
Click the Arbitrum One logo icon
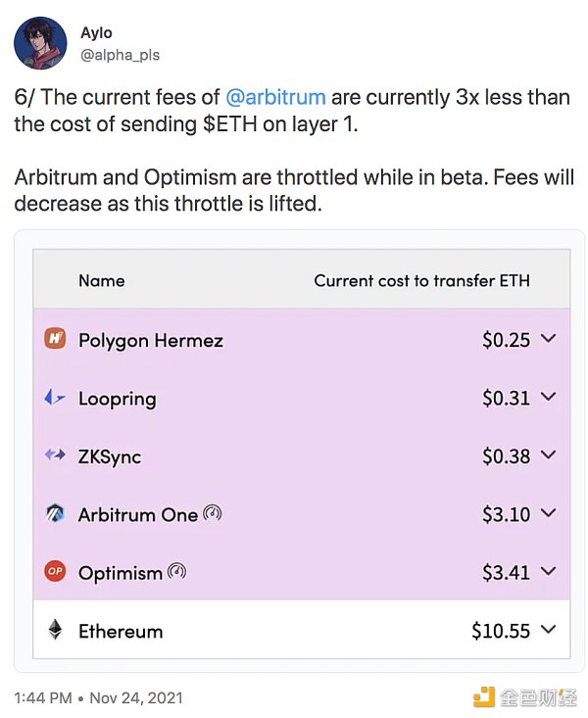[x=55, y=513]
